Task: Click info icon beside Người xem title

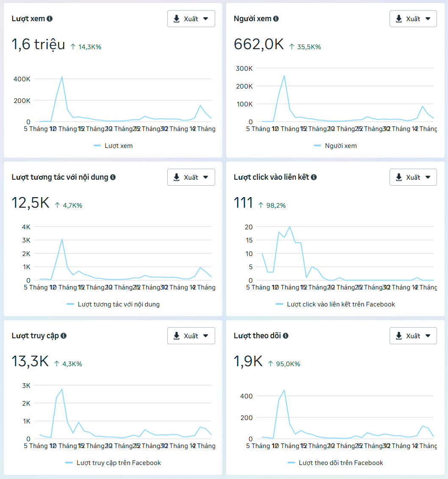Action: (276, 19)
